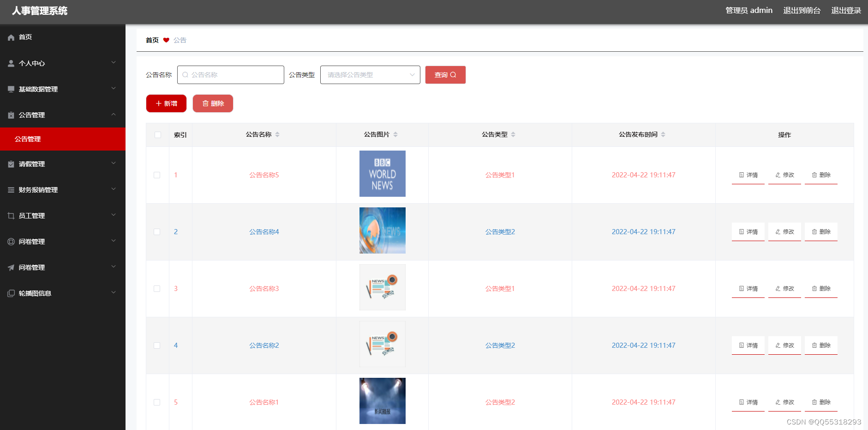
Task: Click 修改 for row 公告名称1
Action: coord(784,402)
